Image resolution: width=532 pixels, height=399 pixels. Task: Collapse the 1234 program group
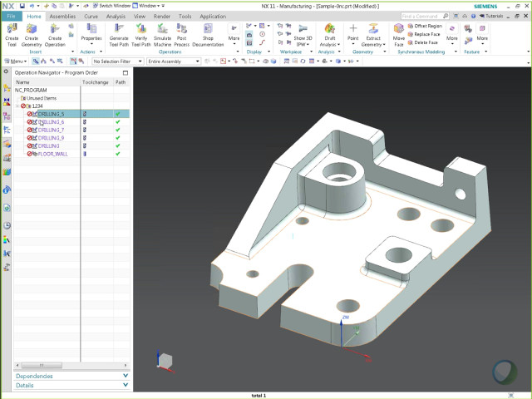pos(17,106)
